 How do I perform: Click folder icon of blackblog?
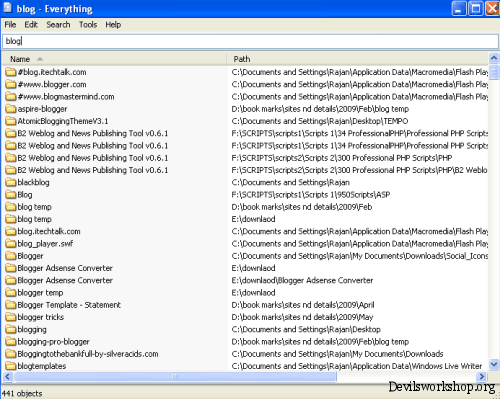pyautogui.click(x=11, y=182)
